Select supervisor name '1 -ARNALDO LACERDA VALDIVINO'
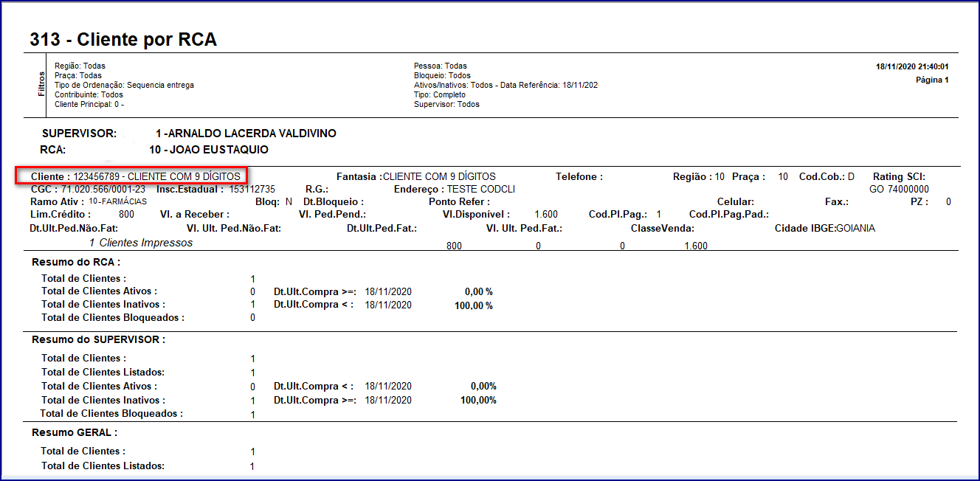 [x=246, y=134]
